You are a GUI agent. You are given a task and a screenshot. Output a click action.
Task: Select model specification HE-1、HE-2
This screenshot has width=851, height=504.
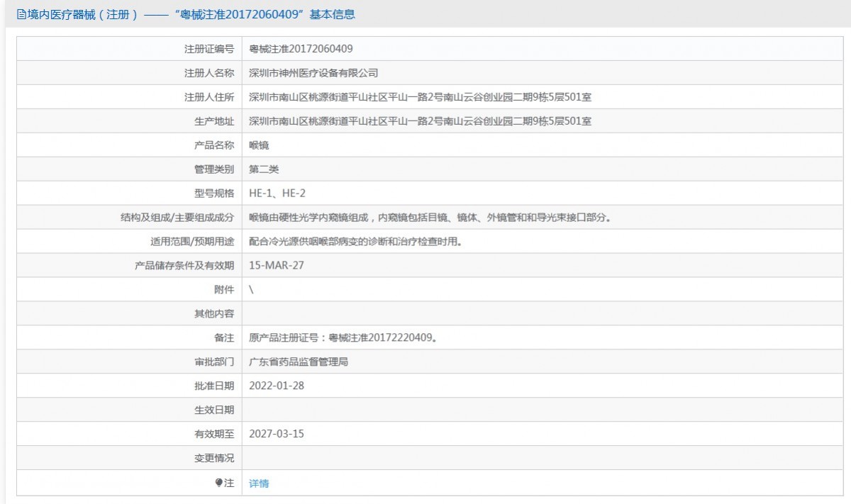(277, 194)
